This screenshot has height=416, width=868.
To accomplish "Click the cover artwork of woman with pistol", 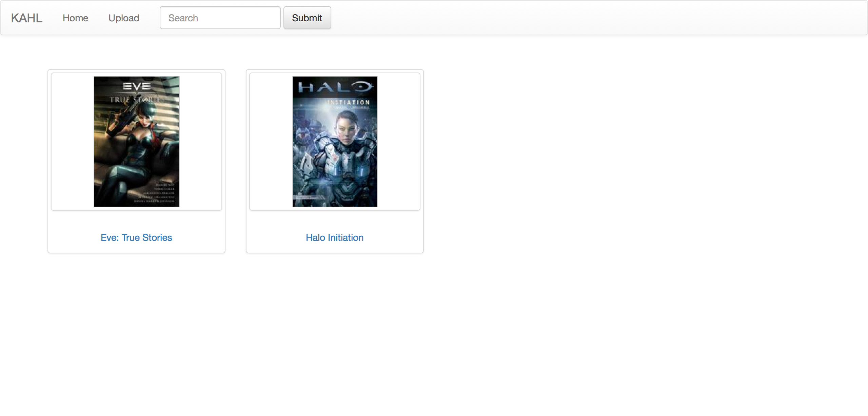I will point(136,141).
